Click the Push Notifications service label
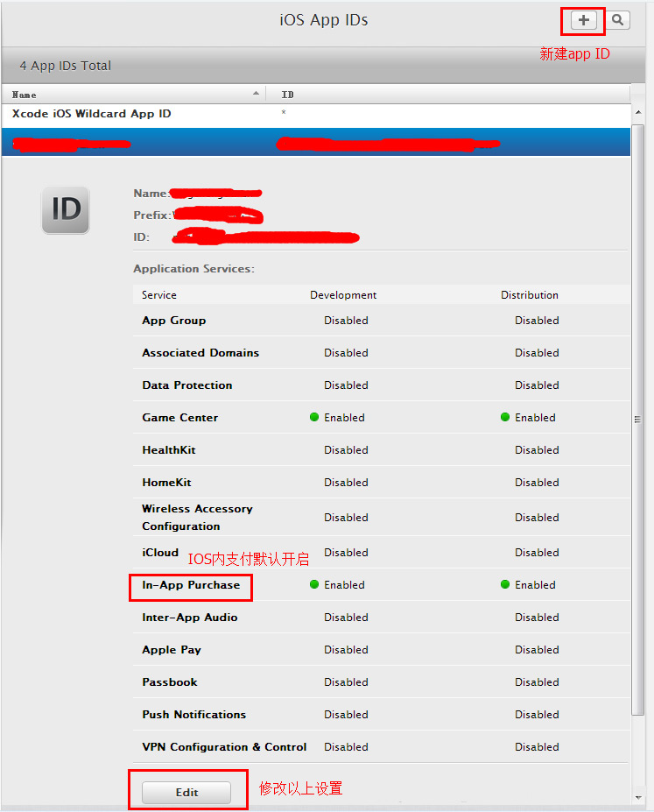 point(194,715)
